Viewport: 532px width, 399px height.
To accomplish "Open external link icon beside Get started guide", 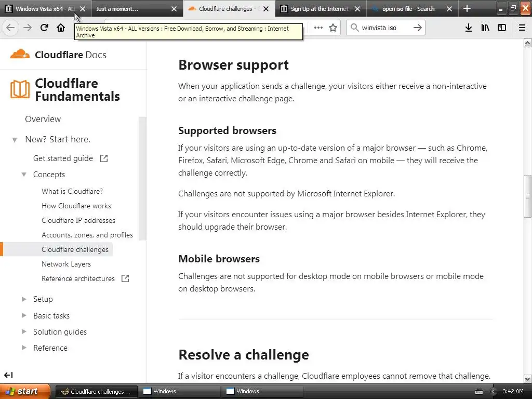I will (x=104, y=158).
